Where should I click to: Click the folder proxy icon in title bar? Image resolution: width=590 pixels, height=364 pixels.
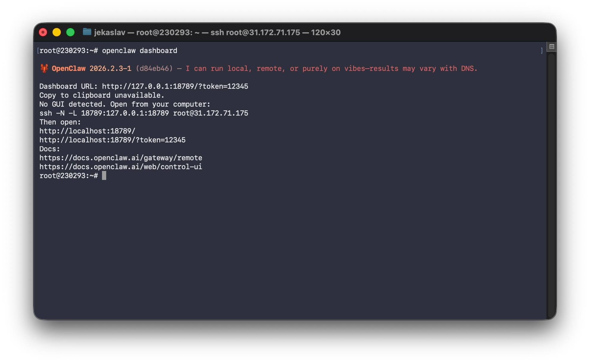point(87,32)
